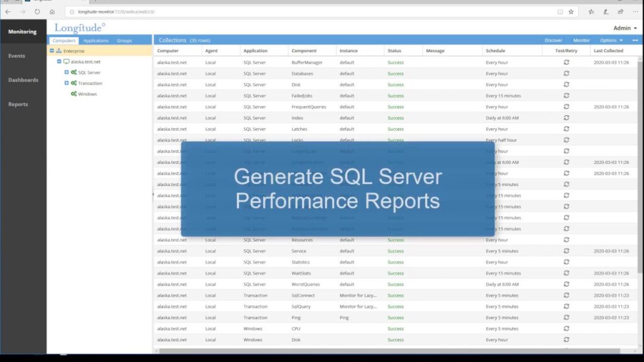This screenshot has height=362, width=644.
Task: Click the retry icon for the BufferManager row
Action: (566, 62)
